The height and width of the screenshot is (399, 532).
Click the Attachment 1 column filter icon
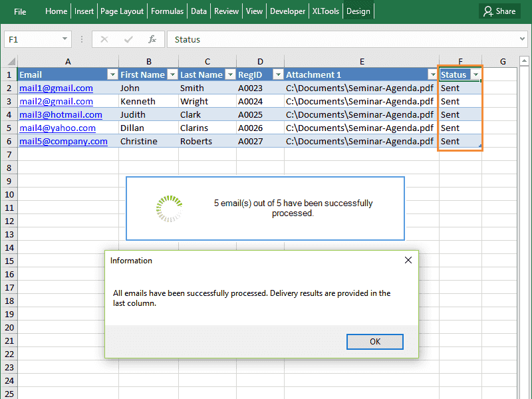click(x=433, y=74)
